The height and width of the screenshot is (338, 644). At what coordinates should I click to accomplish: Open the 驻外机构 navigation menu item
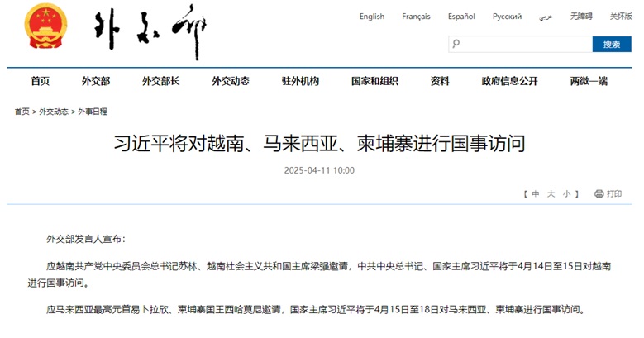click(300, 81)
